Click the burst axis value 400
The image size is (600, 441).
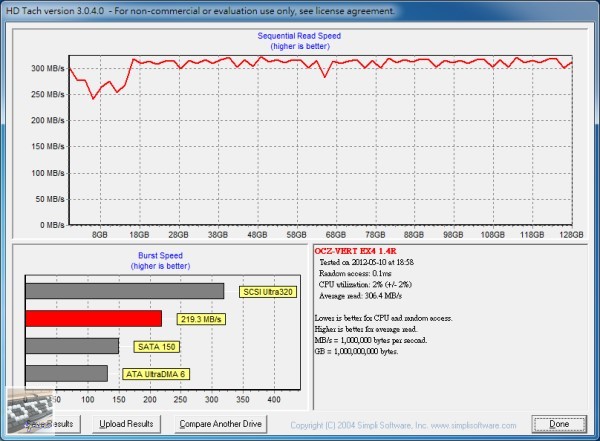coord(274,400)
